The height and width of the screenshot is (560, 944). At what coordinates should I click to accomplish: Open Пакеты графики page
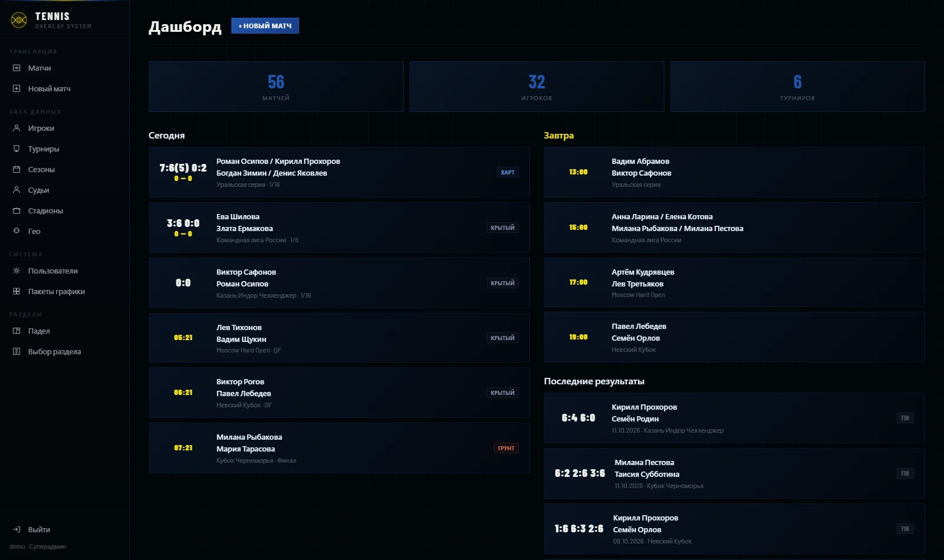(x=64, y=291)
